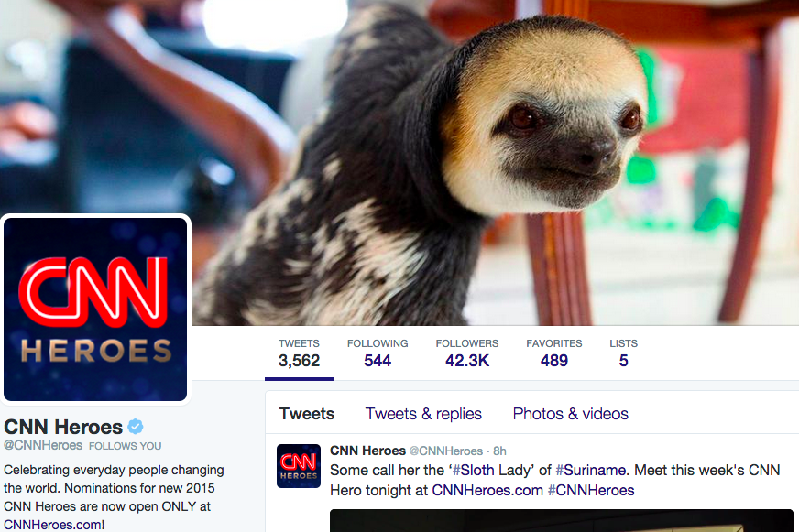Image resolution: width=799 pixels, height=532 pixels.
Task: Click the #Sloth hashtag in the tweet
Action: coord(474,470)
